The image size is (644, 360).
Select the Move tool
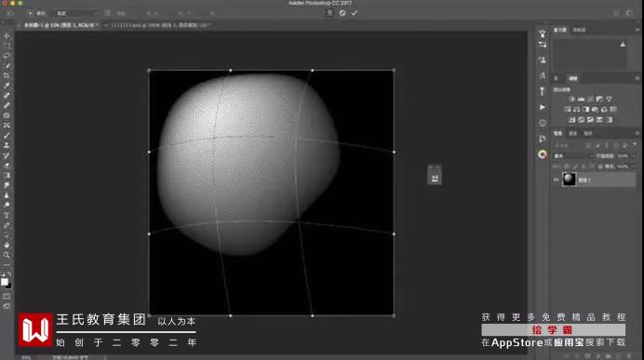[7, 35]
